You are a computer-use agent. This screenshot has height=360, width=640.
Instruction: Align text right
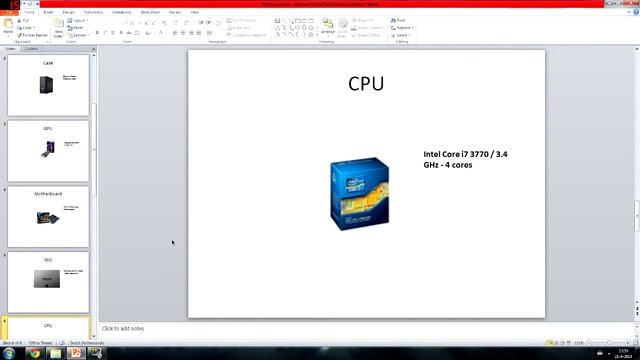pyautogui.click(x=191, y=33)
